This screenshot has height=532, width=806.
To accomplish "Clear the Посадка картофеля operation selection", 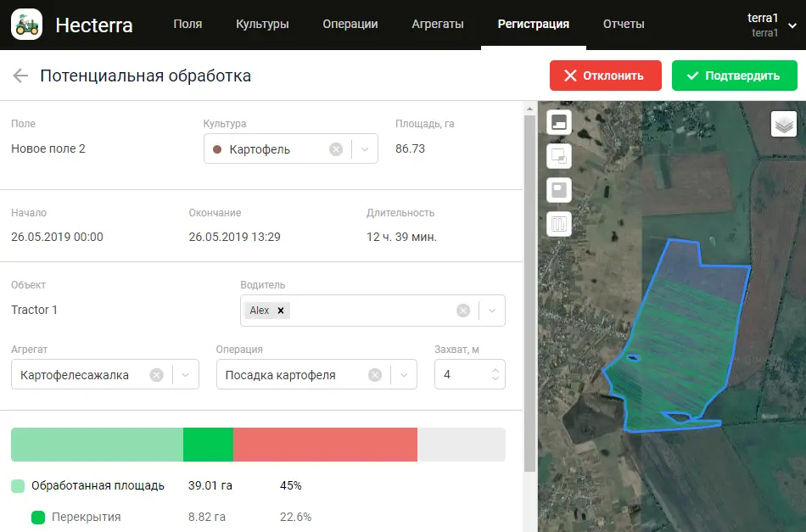I will (x=375, y=375).
